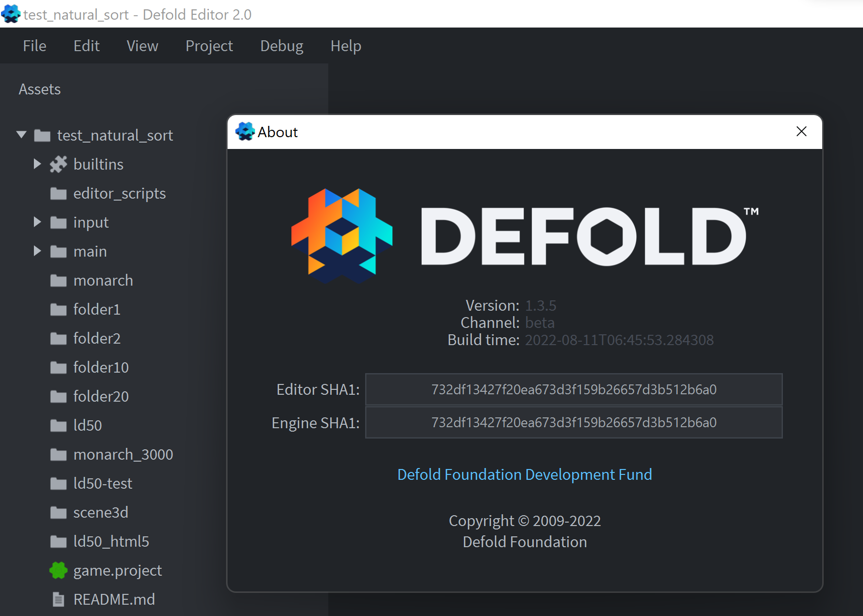Select the Editor SHA1 text field
Viewport: 863px width, 616px height.
click(x=573, y=389)
